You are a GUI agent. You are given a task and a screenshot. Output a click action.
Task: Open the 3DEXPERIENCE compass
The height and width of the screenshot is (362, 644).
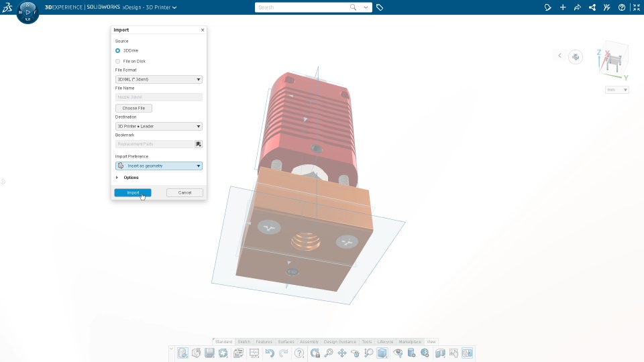point(28,12)
